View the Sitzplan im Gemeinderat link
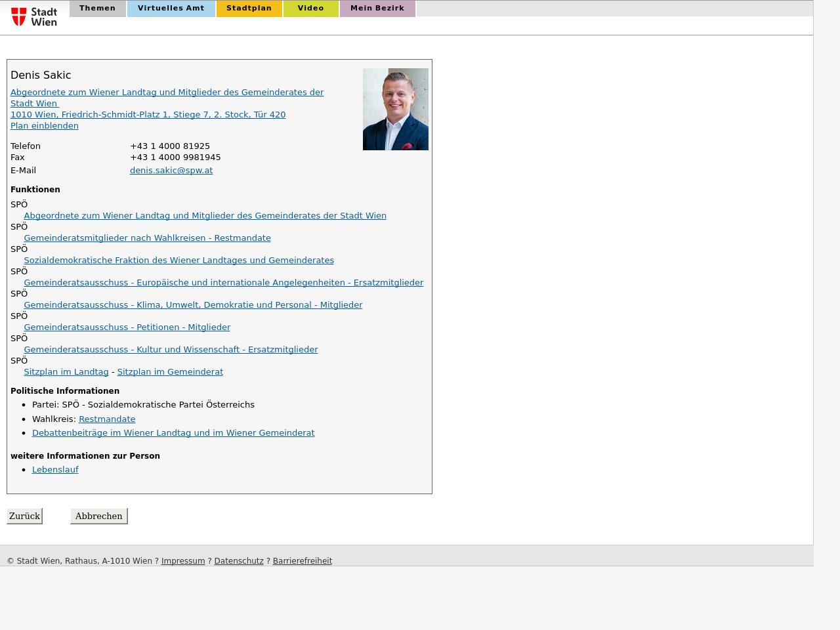The height and width of the screenshot is (630, 840). (x=170, y=371)
